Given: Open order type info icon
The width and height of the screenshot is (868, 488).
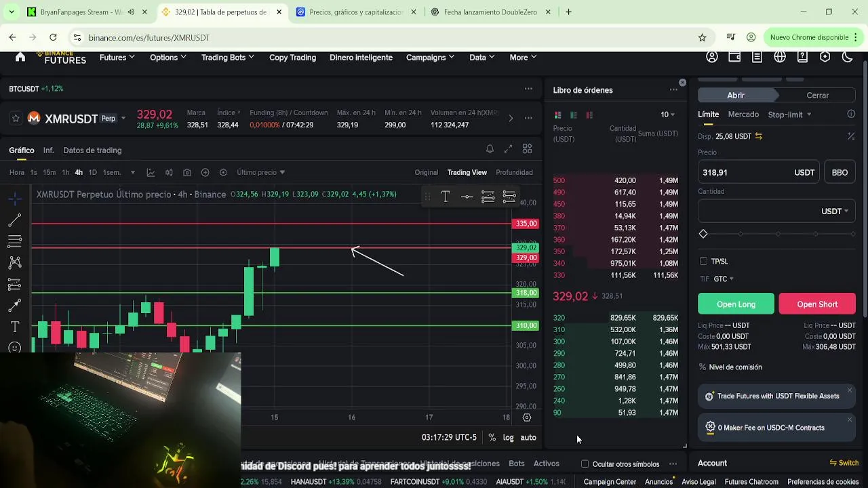Looking at the screenshot, I should click(x=851, y=115).
